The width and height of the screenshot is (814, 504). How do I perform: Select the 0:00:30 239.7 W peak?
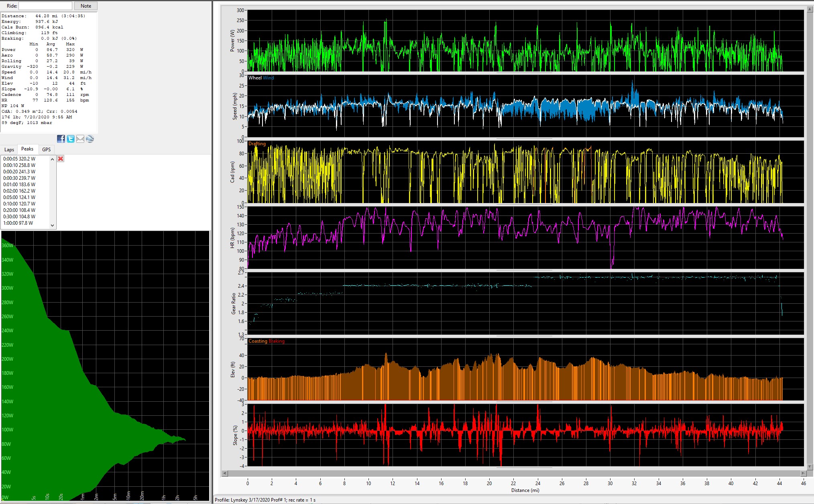coord(19,178)
